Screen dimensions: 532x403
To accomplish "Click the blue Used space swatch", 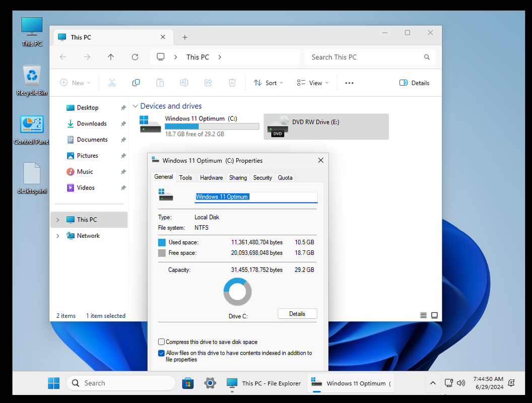I will point(162,242).
